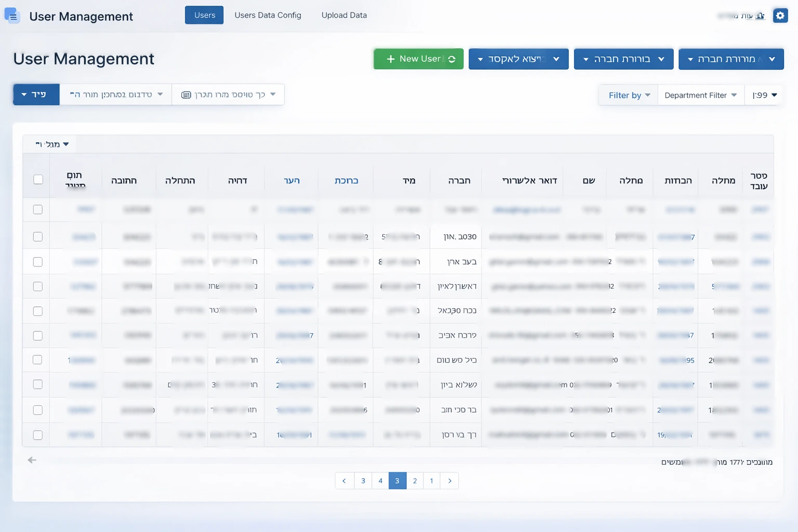
Task: Go to page 4 in pagination
Action: pos(380,481)
